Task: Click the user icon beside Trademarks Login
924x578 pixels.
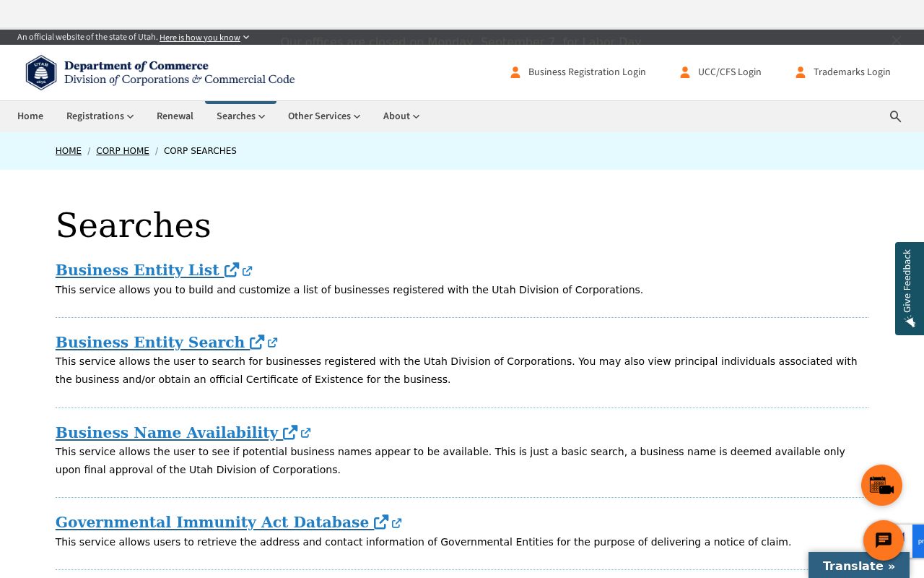Action: pyautogui.click(x=801, y=72)
